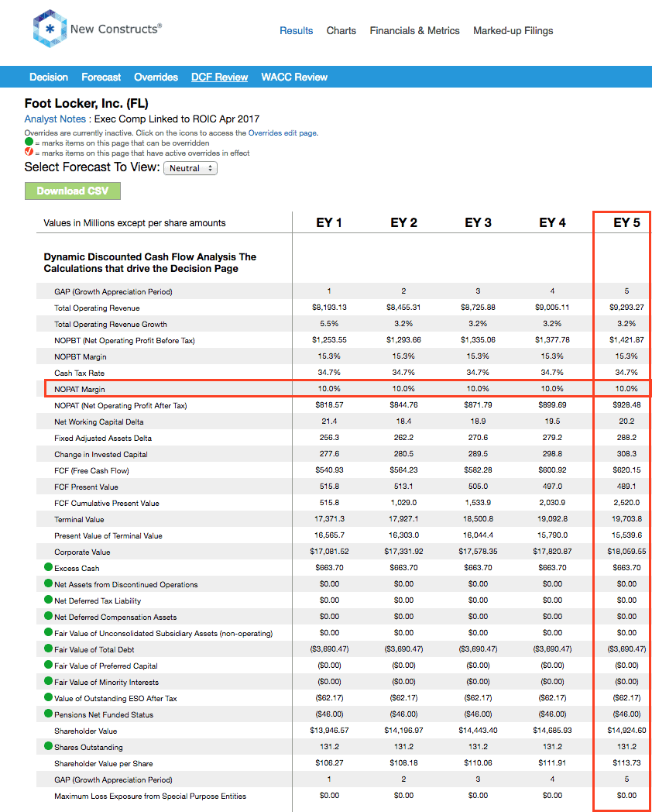Click the override dot for Fair Value of Preferred Capital
This screenshot has height=812, width=652.
coord(49,666)
